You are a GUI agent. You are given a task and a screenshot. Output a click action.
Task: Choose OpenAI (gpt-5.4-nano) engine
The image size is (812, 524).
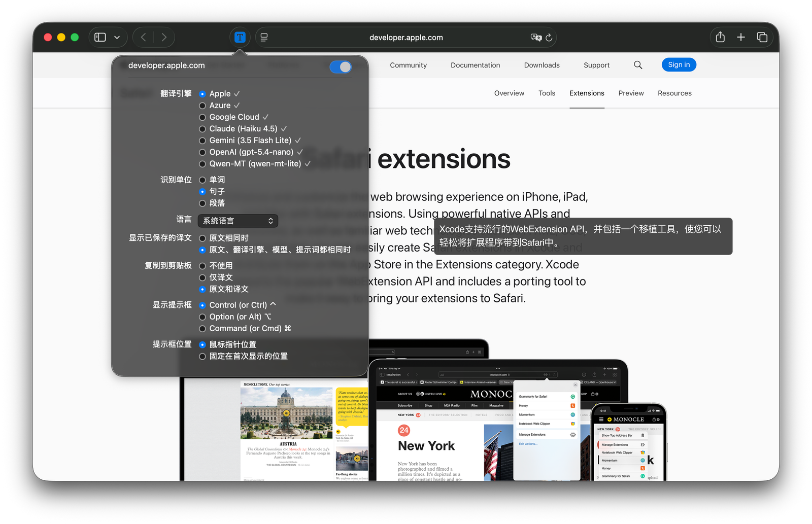(x=202, y=152)
